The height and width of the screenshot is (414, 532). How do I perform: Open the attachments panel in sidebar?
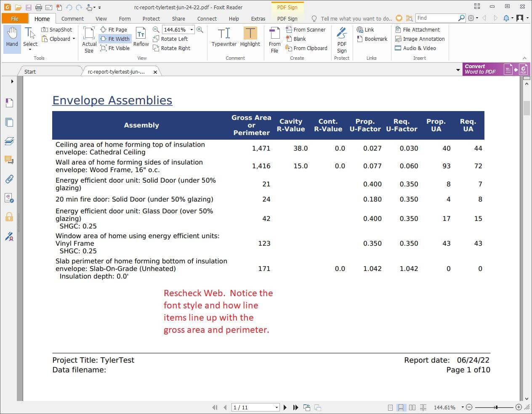(9, 179)
